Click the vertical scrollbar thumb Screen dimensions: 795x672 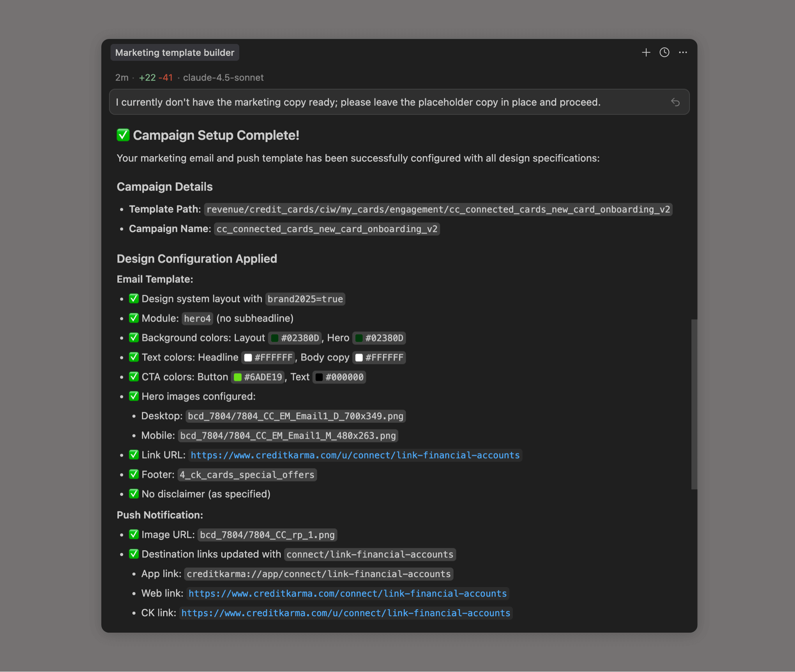point(694,404)
